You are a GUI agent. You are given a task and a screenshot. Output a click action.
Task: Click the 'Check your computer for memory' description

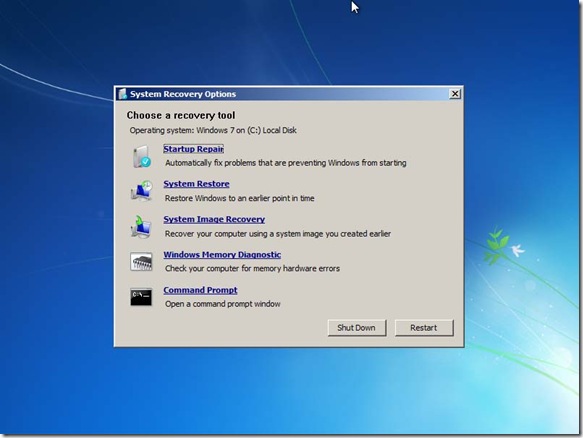click(252, 268)
